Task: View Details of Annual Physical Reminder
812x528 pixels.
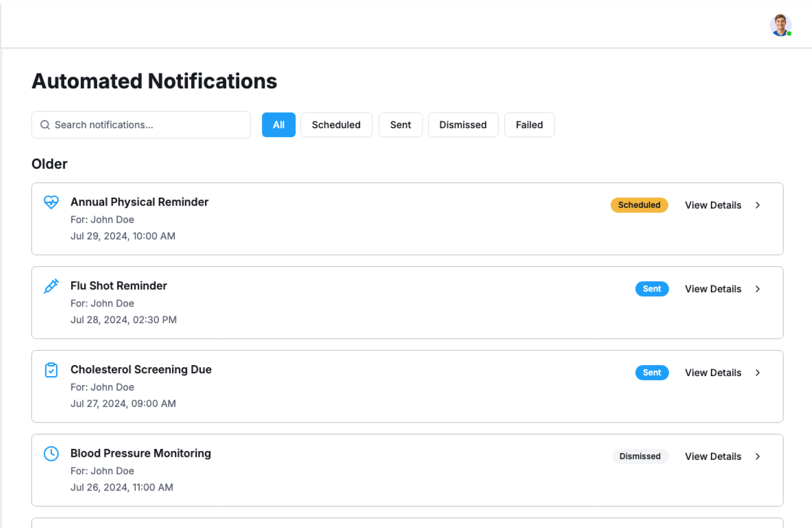Action: 713,205
